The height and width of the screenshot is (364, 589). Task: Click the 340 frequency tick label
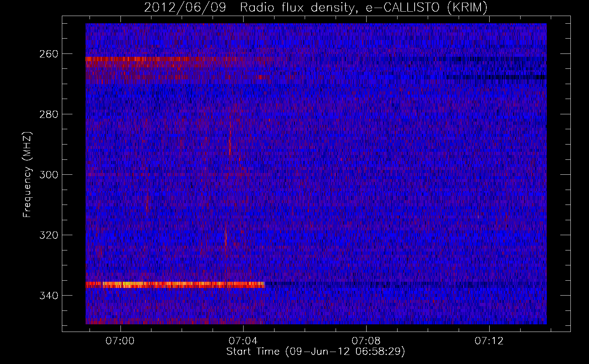48,296
